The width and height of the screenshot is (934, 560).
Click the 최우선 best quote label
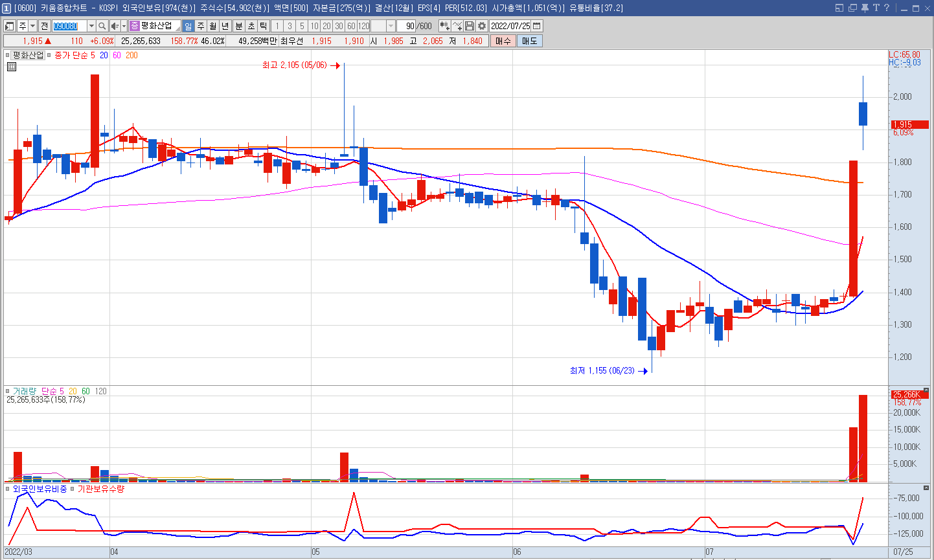click(x=291, y=41)
